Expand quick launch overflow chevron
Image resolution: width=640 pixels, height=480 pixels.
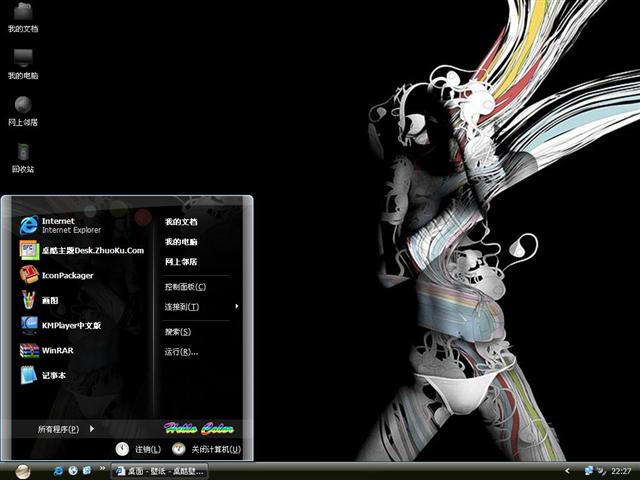point(102,468)
